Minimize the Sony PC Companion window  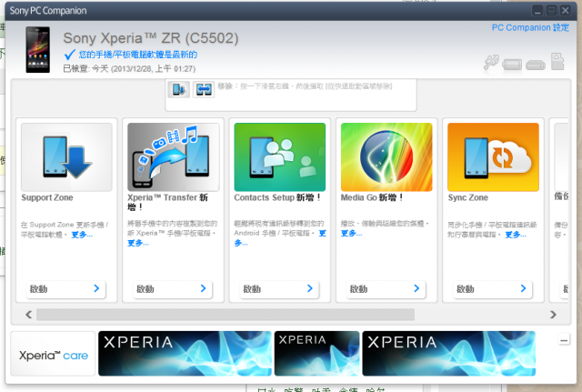(537, 11)
